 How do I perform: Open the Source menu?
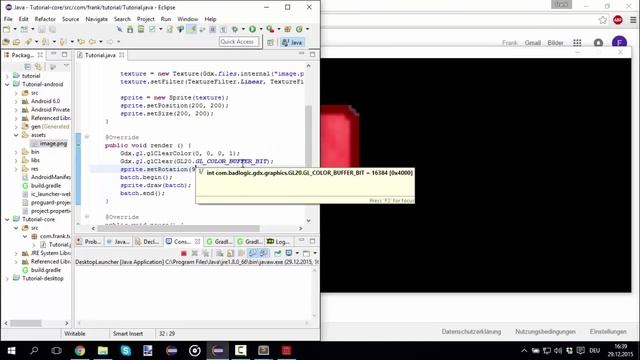click(71, 19)
